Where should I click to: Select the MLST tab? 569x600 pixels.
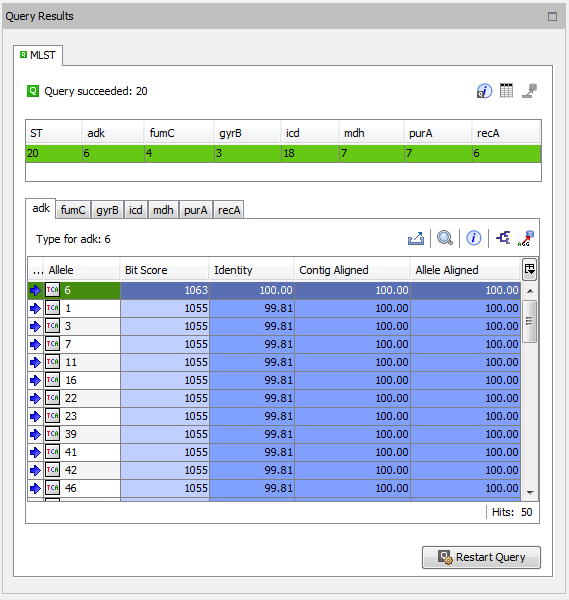38,55
